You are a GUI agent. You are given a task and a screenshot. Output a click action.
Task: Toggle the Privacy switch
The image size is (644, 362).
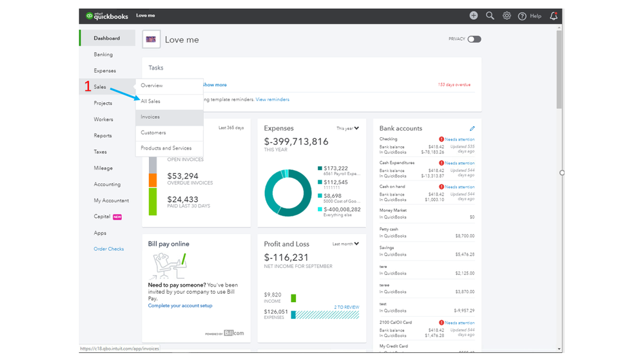tap(474, 39)
